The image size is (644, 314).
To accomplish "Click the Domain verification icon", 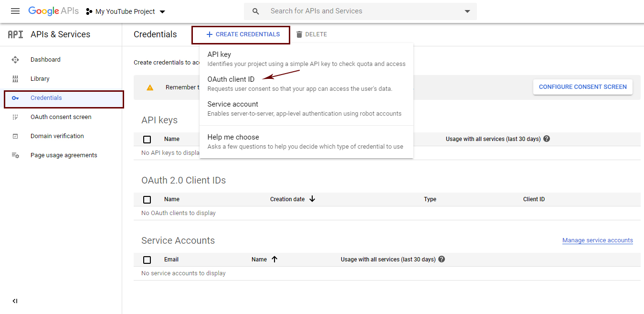I will (x=17, y=136).
